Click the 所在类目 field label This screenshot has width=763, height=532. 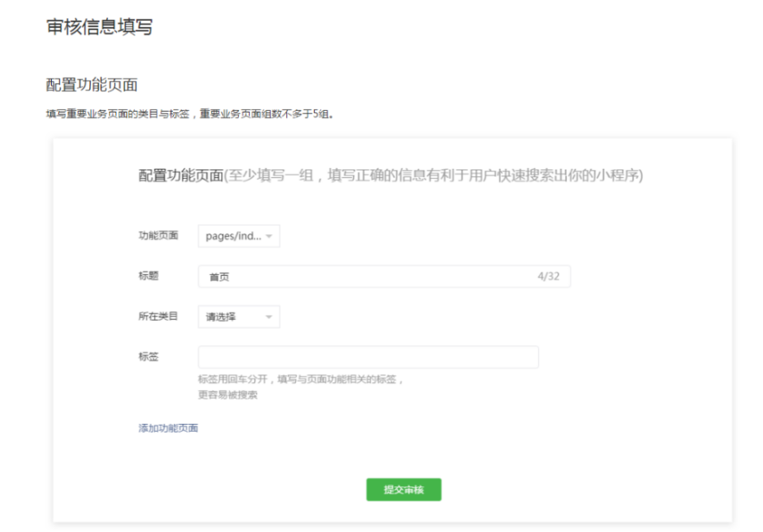click(158, 317)
